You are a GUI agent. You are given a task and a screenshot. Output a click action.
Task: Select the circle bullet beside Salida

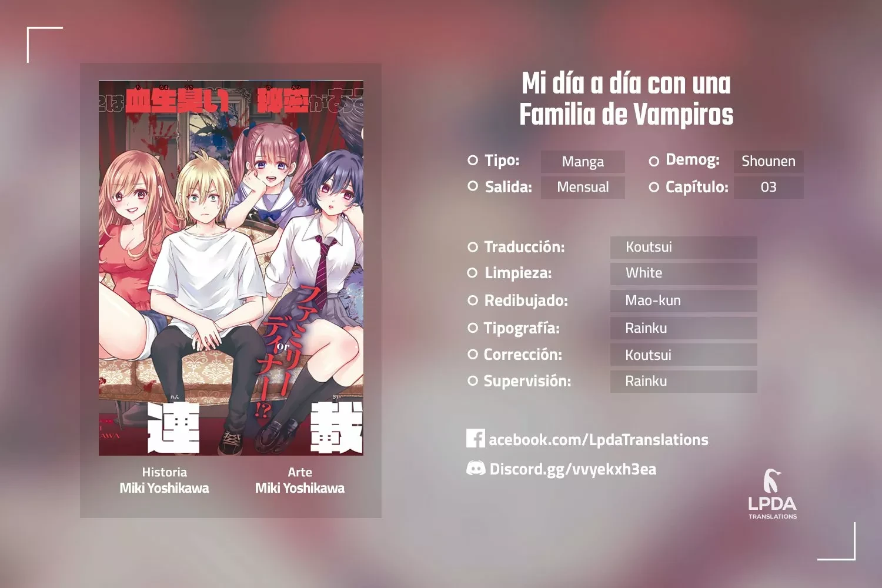472,186
